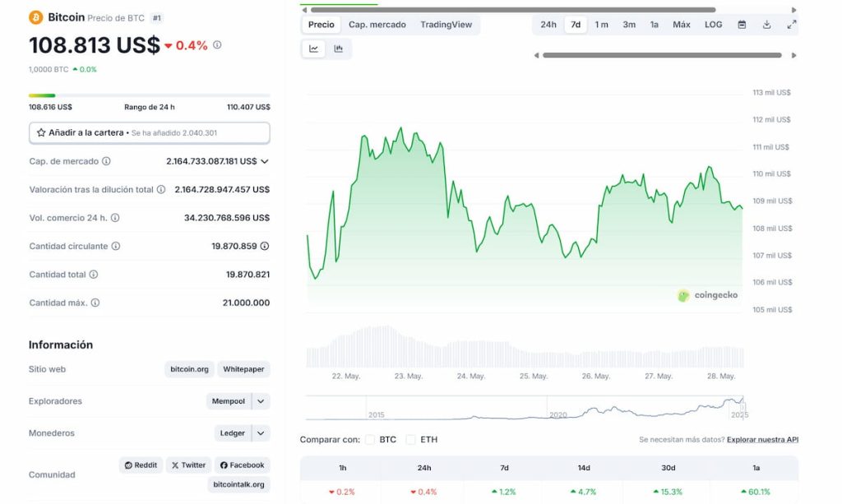The width and height of the screenshot is (842, 504).
Task: Click the 110.407 US$ range high value
Action: (x=248, y=108)
